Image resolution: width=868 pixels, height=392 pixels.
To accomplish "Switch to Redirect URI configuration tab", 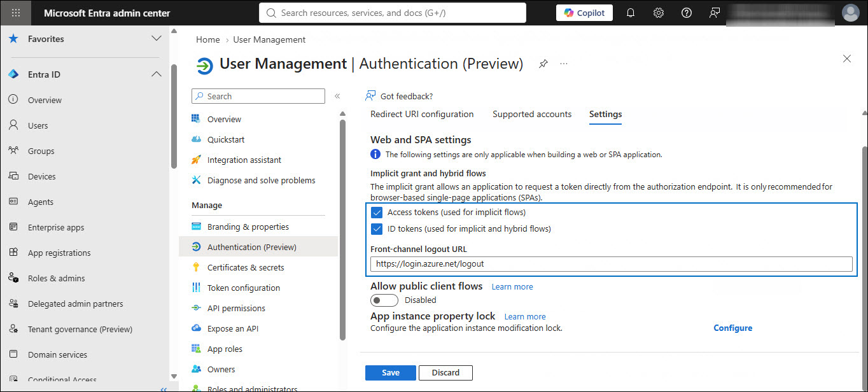I will 422,114.
